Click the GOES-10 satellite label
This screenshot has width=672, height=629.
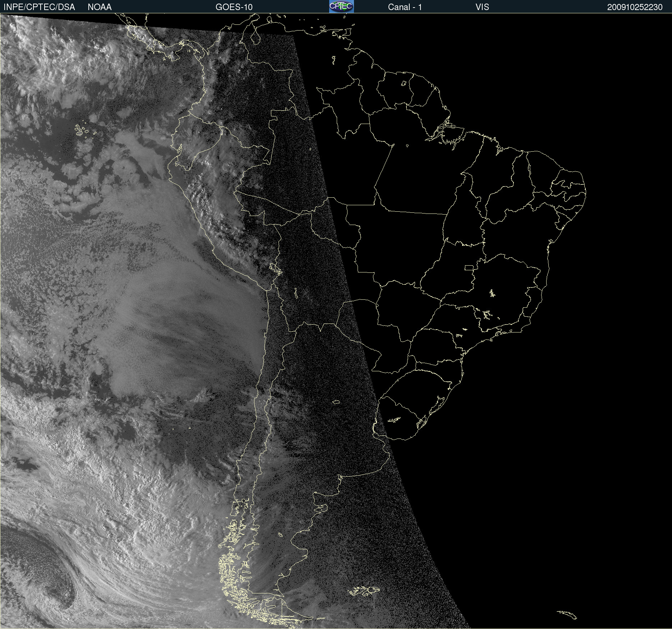[x=234, y=7]
